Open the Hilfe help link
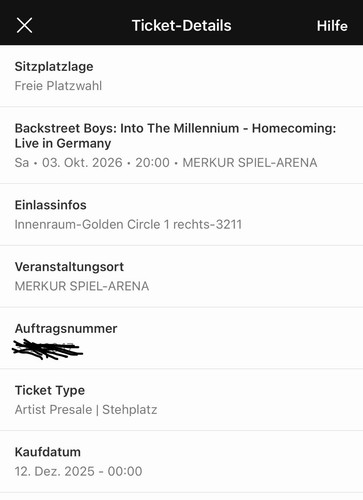The width and height of the screenshot is (363, 500). (x=332, y=26)
